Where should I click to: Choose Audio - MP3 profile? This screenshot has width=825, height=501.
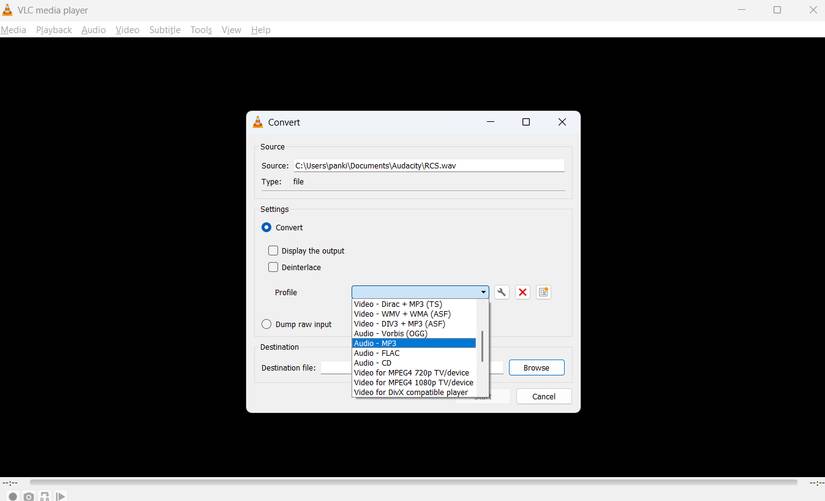(x=414, y=343)
